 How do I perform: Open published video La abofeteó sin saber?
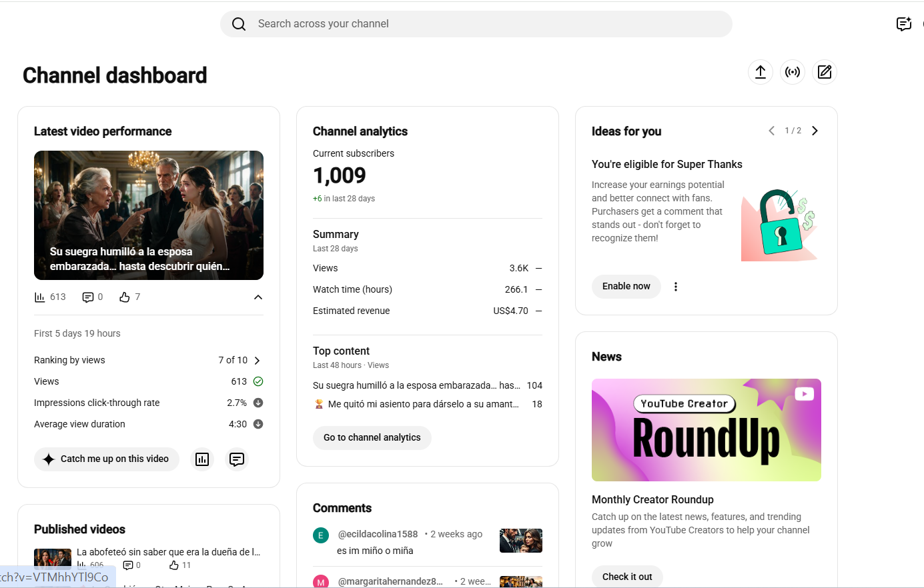click(168, 552)
